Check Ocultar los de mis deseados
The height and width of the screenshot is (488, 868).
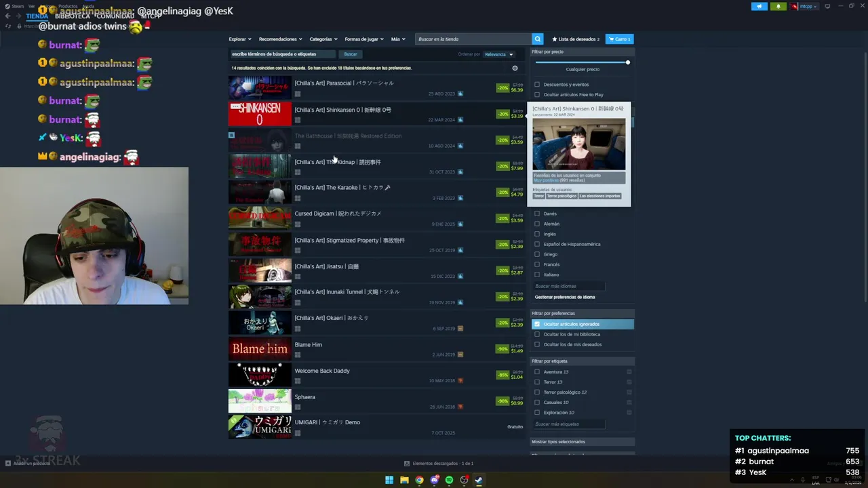537,344
